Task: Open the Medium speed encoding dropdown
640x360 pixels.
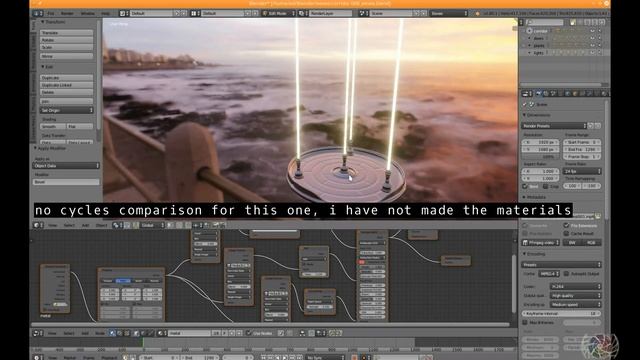Action: (575, 304)
